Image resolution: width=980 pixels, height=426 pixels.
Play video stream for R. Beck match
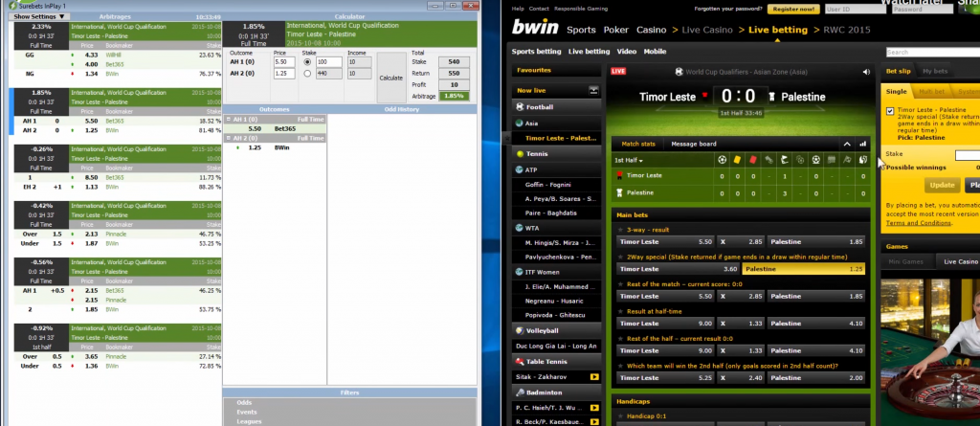(594, 421)
